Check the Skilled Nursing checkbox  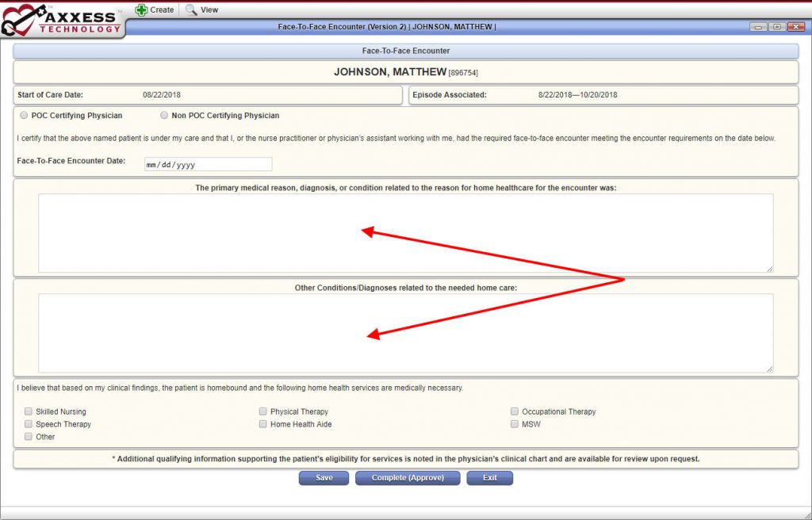click(x=29, y=411)
